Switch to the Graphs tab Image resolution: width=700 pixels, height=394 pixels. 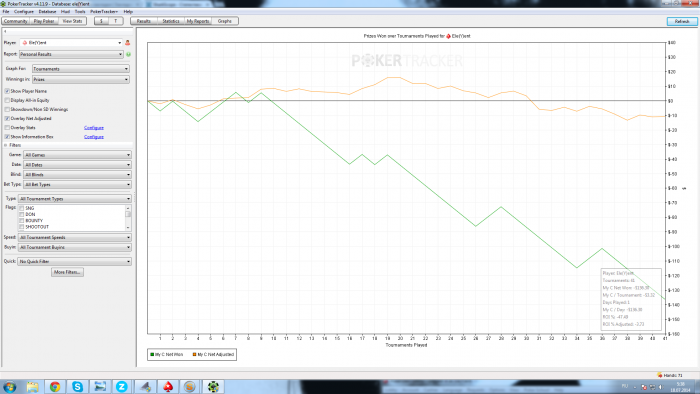click(225, 21)
